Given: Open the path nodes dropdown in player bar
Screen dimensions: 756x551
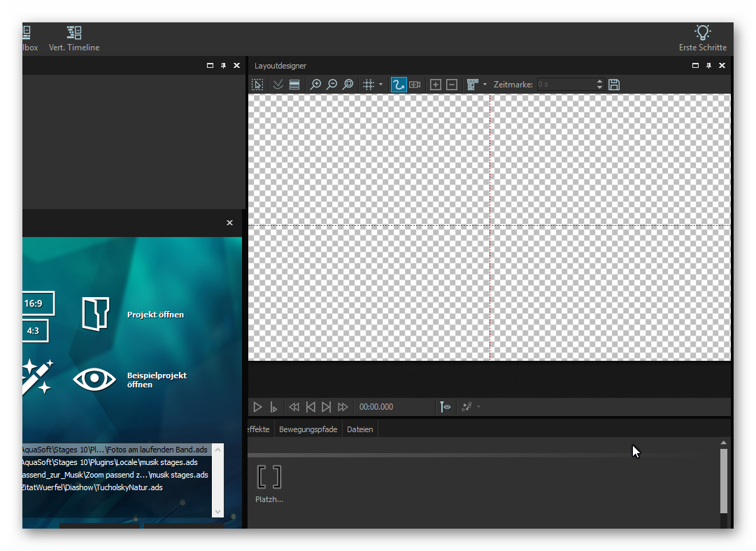Looking at the screenshot, I should point(478,407).
